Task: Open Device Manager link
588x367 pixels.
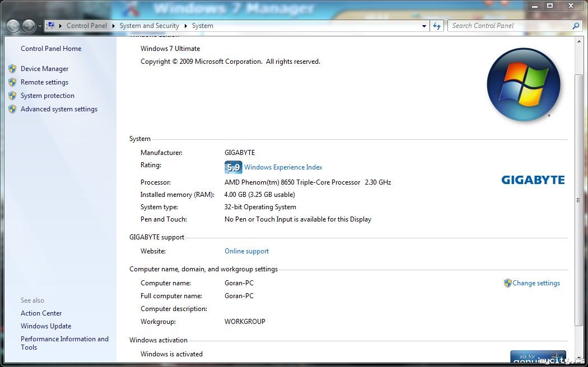Action: click(x=45, y=68)
